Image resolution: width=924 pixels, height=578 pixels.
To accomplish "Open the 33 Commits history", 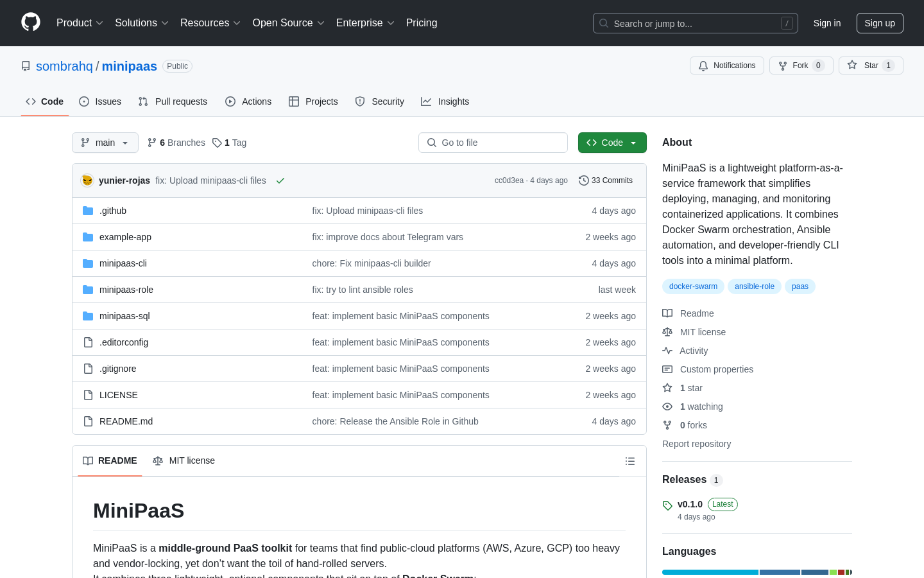I will (x=606, y=180).
